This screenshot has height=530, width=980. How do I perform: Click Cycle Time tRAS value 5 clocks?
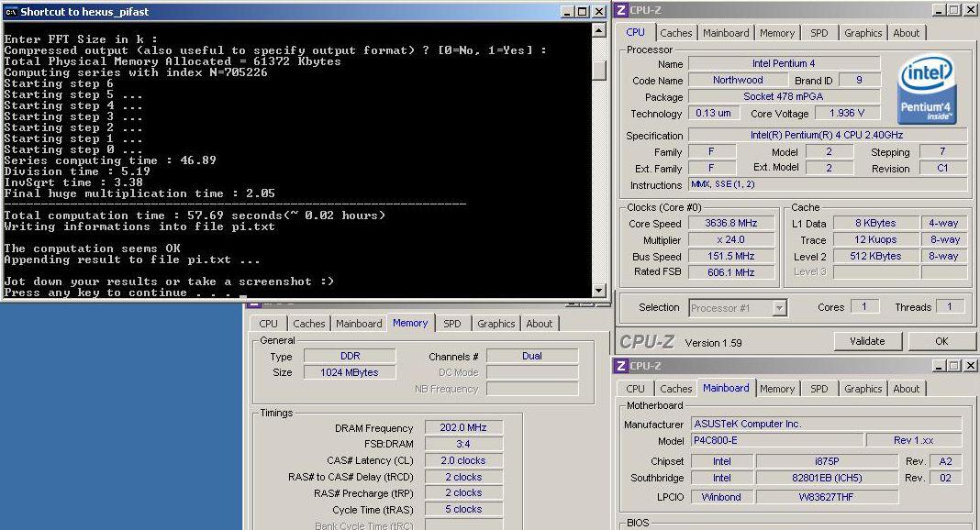click(463, 510)
